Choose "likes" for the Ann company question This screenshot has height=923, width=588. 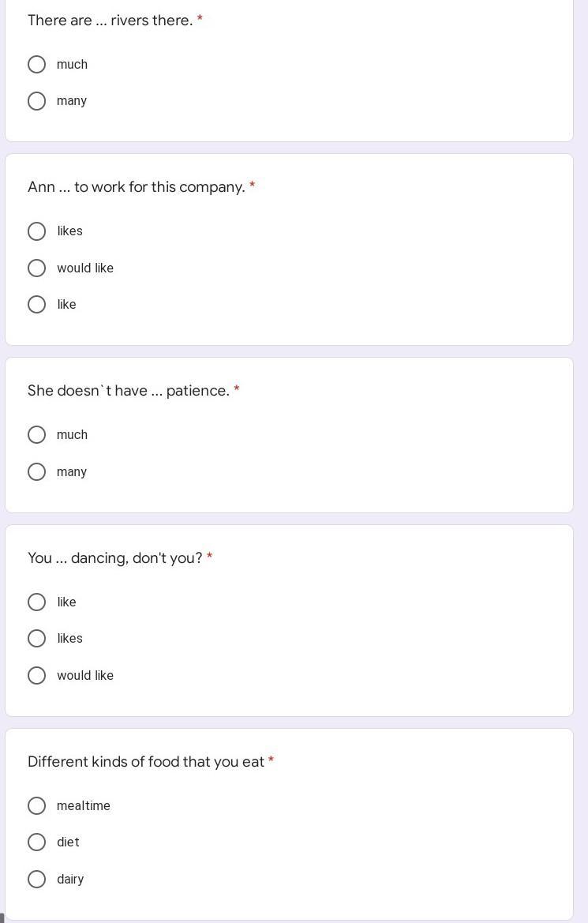[x=37, y=231]
